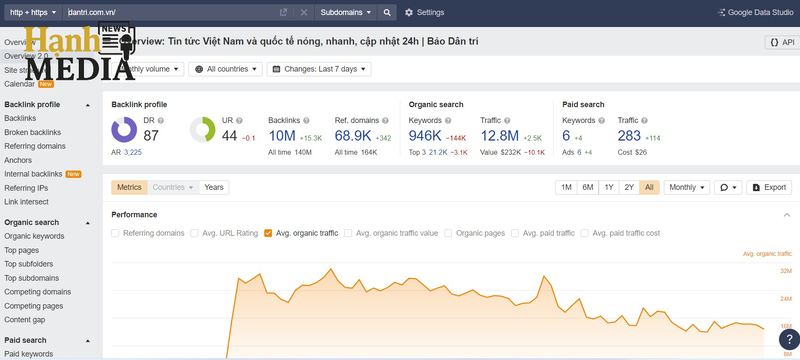Select the 1M time range
Image resolution: width=800 pixels, height=360 pixels.
[x=566, y=188]
